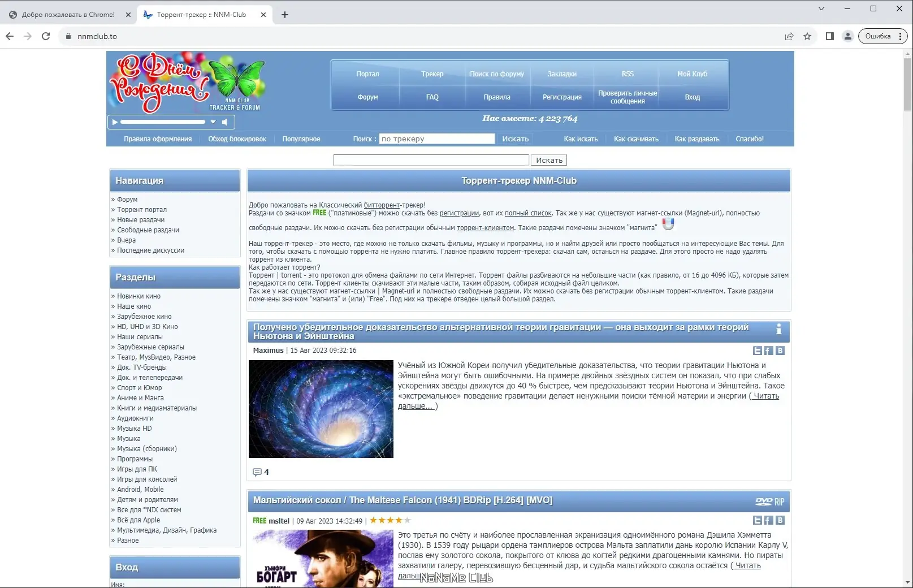Share the Maltese Falcon post on Twitter

pyautogui.click(x=758, y=520)
